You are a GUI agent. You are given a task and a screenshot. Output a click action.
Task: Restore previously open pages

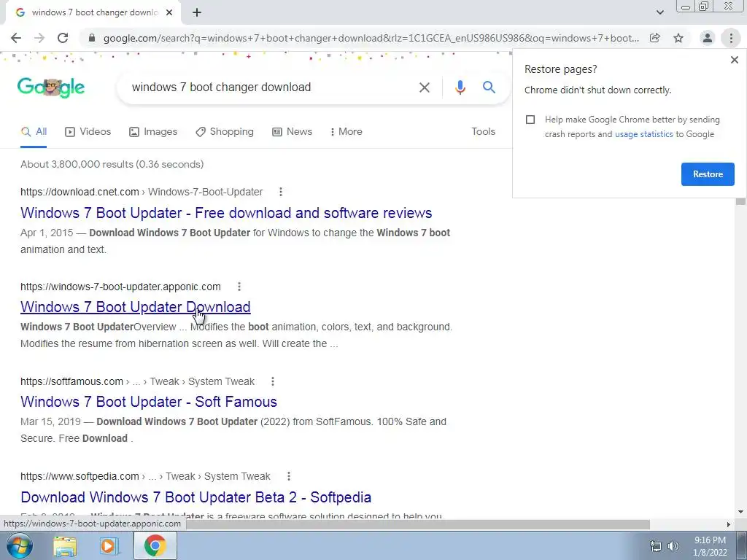pyautogui.click(x=708, y=174)
